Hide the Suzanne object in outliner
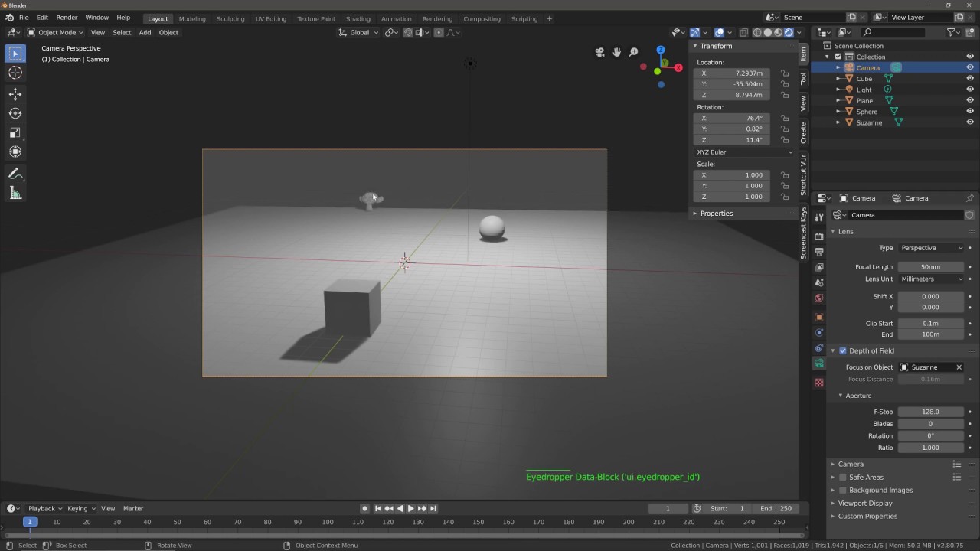 coord(970,122)
